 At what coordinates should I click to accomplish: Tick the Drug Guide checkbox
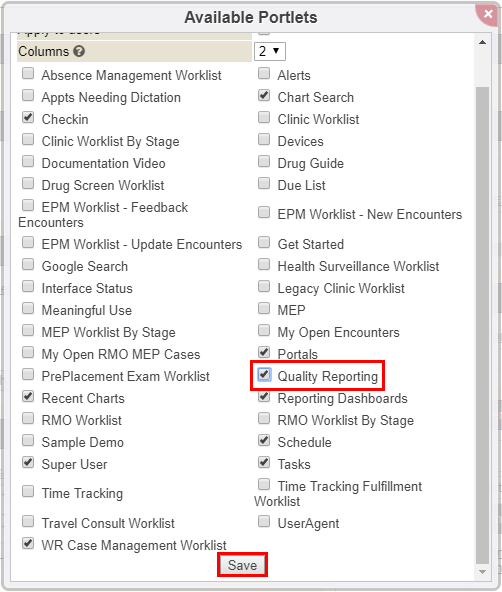coord(264,161)
